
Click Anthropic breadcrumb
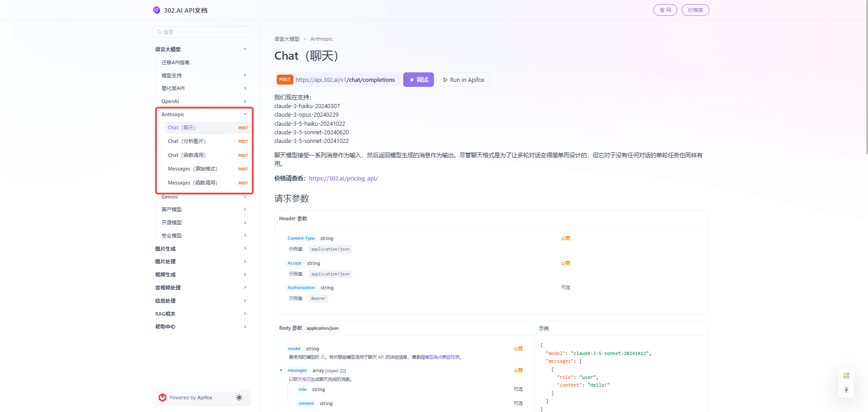coord(321,39)
